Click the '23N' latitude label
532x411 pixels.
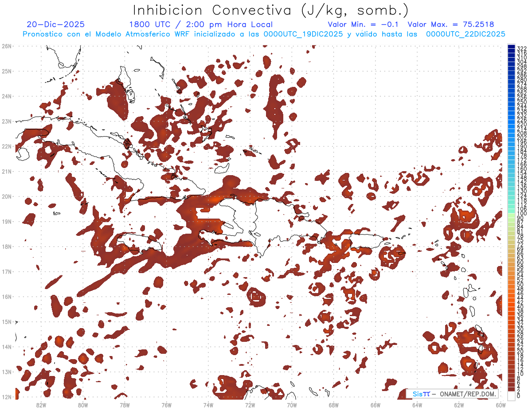pyautogui.click(x=7, y=121)
